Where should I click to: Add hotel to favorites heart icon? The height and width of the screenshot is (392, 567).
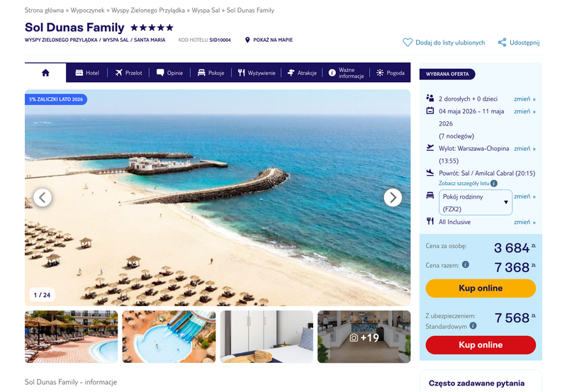[x=408, y=43]
